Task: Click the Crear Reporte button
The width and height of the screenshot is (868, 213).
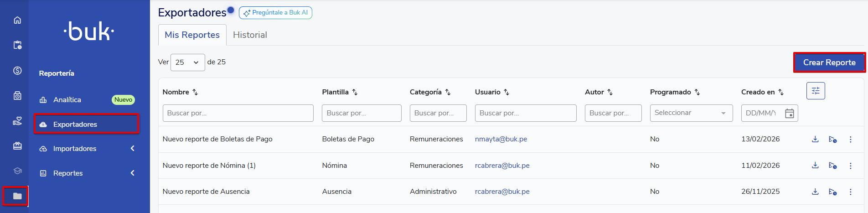Action: click(x=829, y=62)
